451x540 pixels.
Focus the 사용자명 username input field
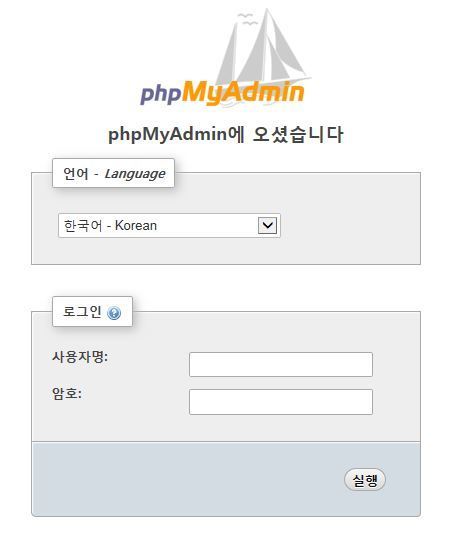[281, 364]
